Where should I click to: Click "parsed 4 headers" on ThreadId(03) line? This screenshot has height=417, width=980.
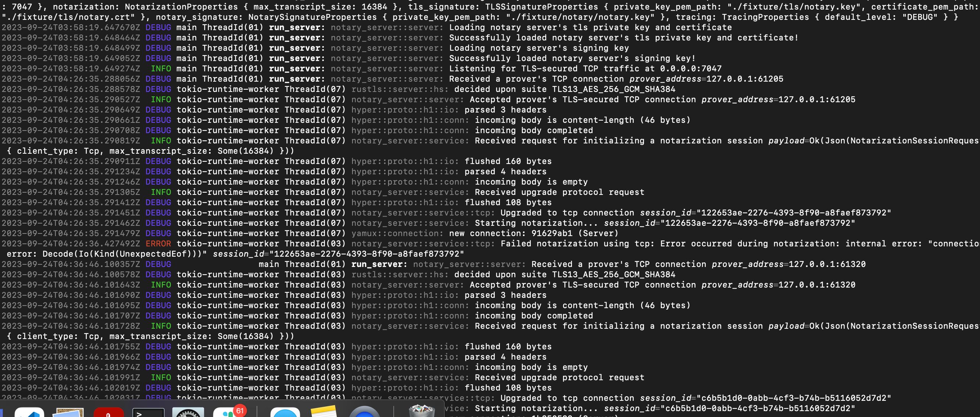tap(505, 357)
